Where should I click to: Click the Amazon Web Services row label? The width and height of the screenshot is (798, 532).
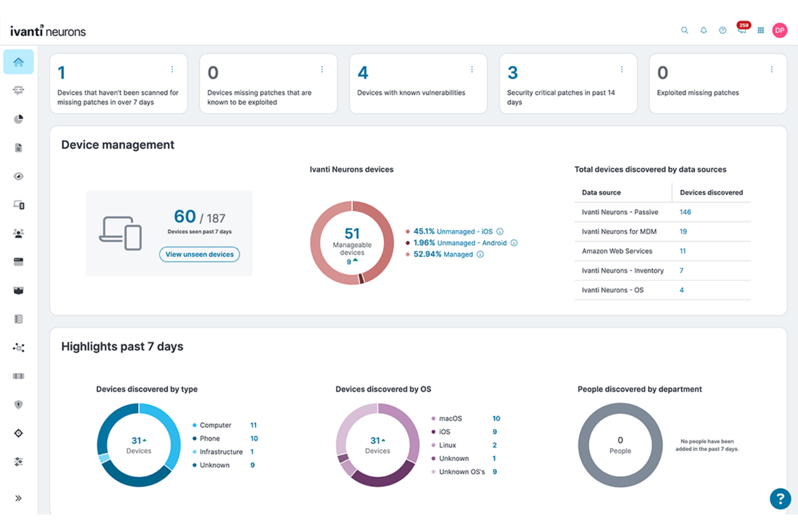[617, 251]
